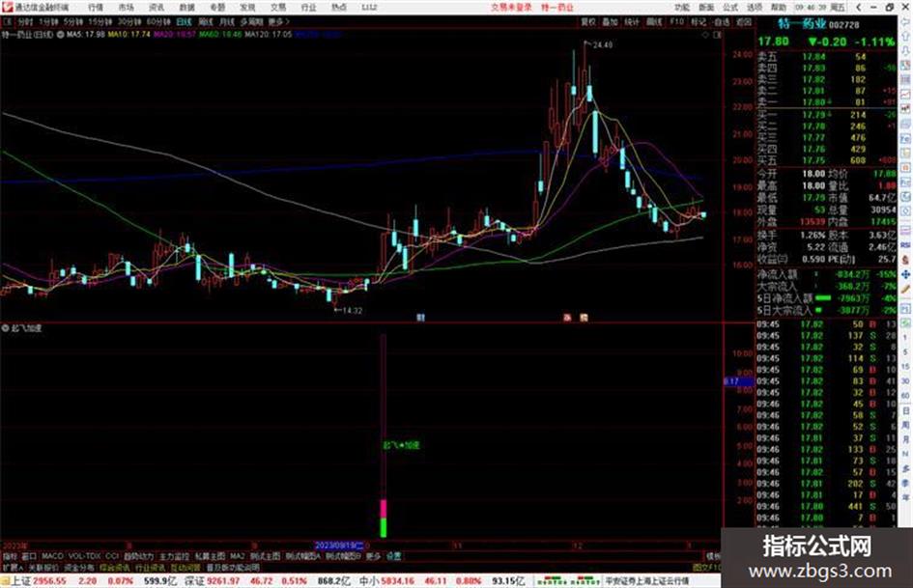
Task: Open the 关联报价 tab
Action: tap(43, 568)
